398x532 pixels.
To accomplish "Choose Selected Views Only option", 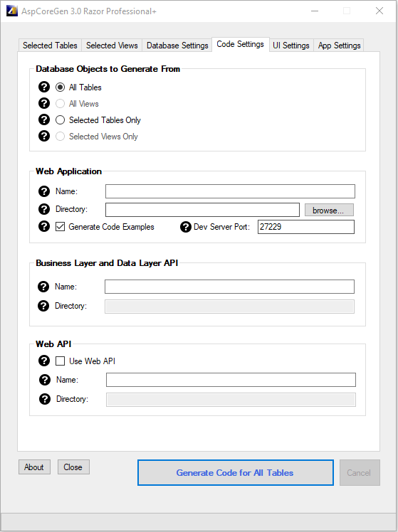I will coord(60,137).
